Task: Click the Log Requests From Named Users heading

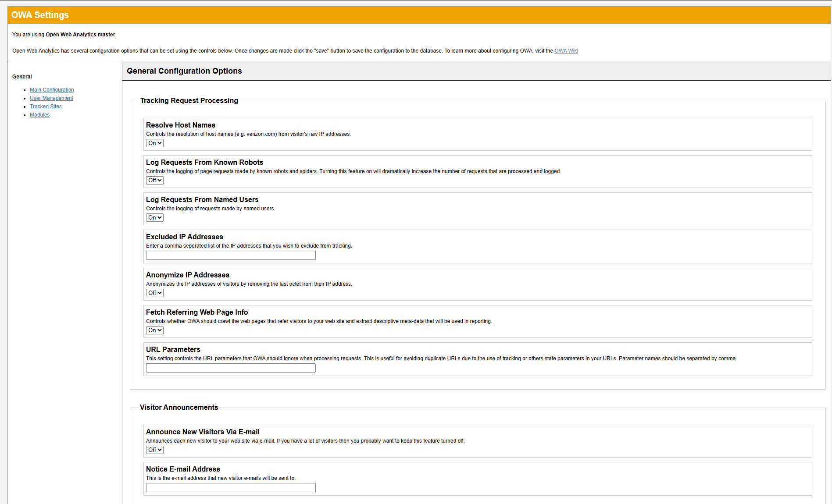Action: 202,200
